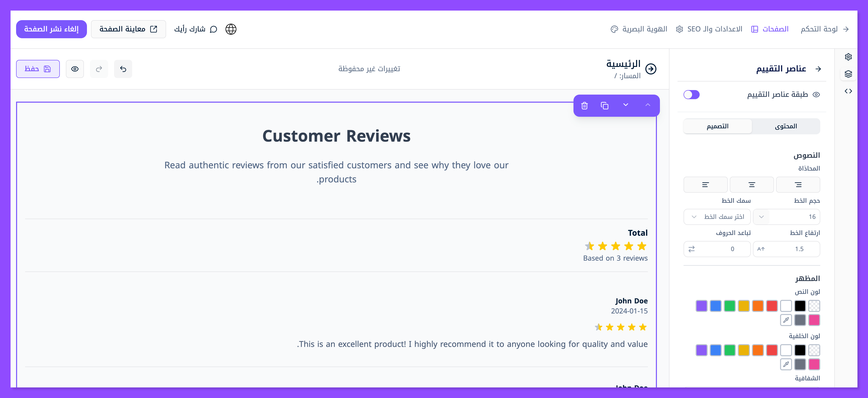Select center text alignment option

pos(751,184)
